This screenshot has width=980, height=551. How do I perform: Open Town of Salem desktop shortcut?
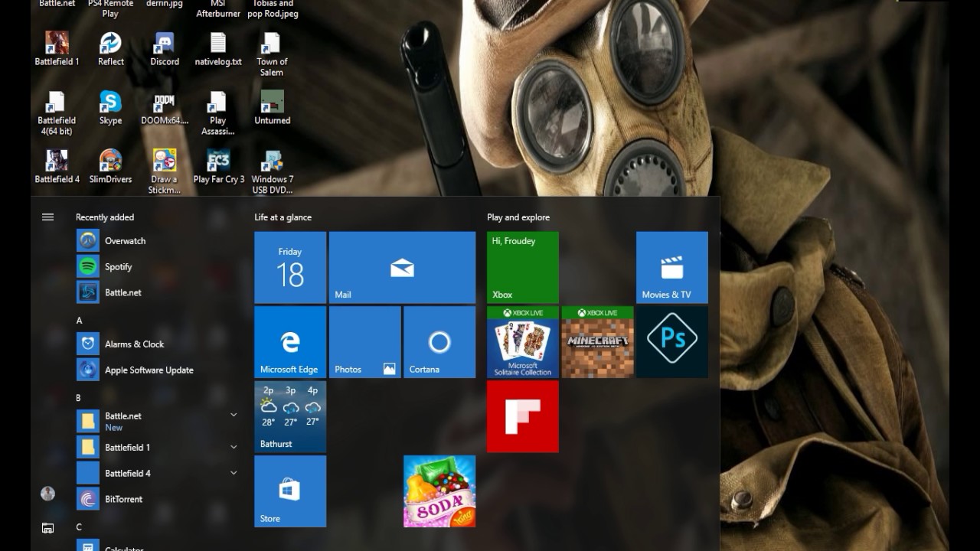[272, 54]
